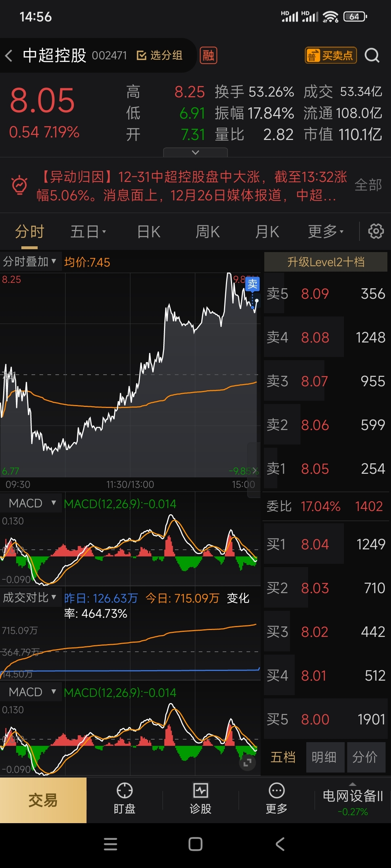
Task: Open the 成交对比 indicator dropdown
Action: pos(30,597)
